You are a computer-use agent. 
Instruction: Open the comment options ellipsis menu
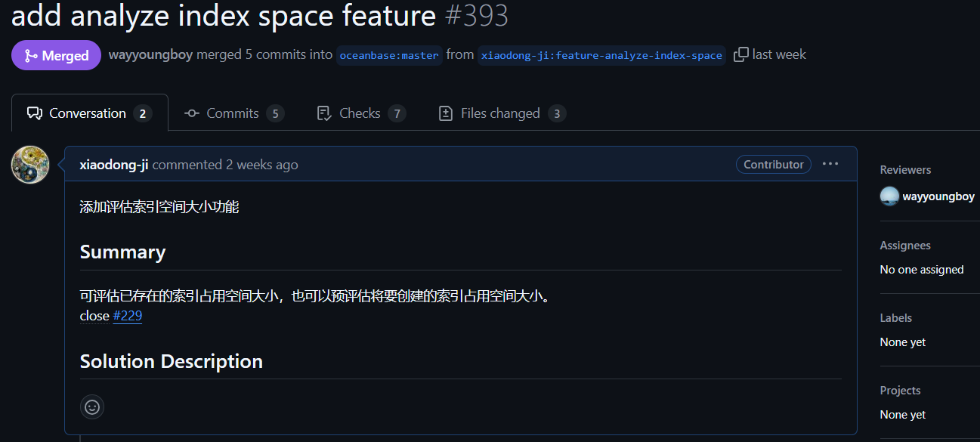(830, 164)
